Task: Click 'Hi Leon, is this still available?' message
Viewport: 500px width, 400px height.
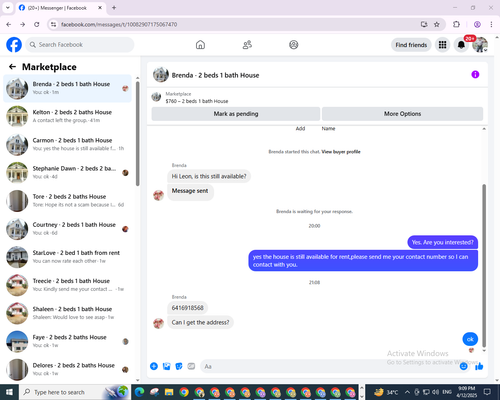Action: 209,176
